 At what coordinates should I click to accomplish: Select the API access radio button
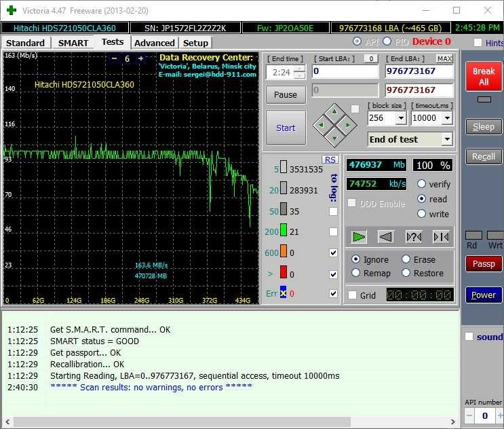357,41
